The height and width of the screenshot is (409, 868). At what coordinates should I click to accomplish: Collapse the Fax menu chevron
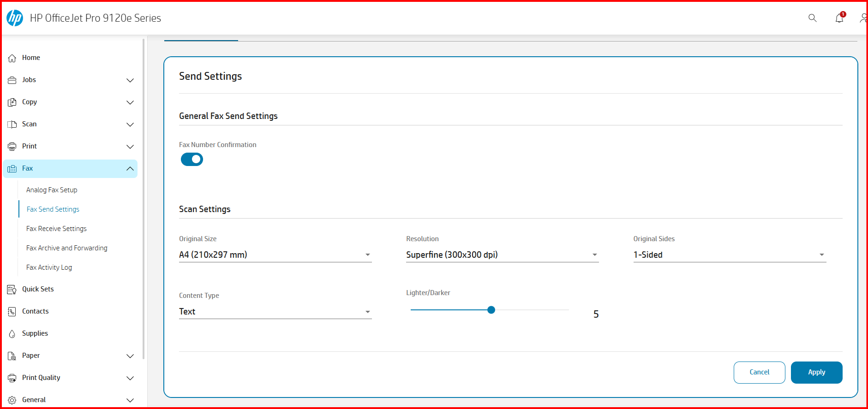130,169
